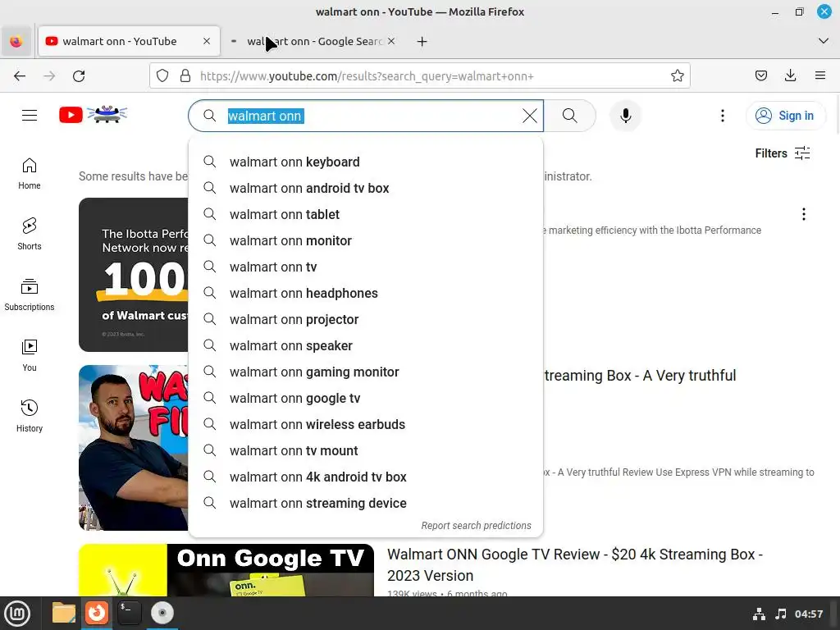Choose suggestion walmart onn android tv box
Viewport: 840px width, 630px height.
366,188
